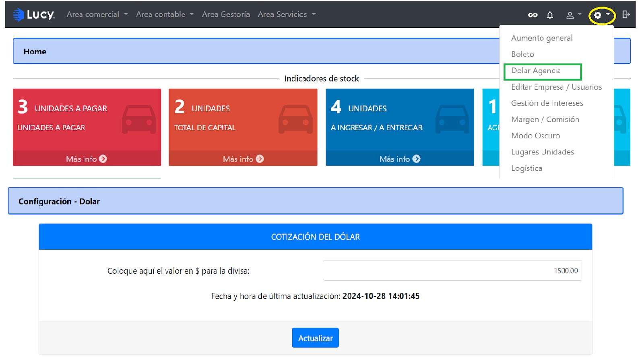Open the infinity link icon in navbar

tap(533, 15)
